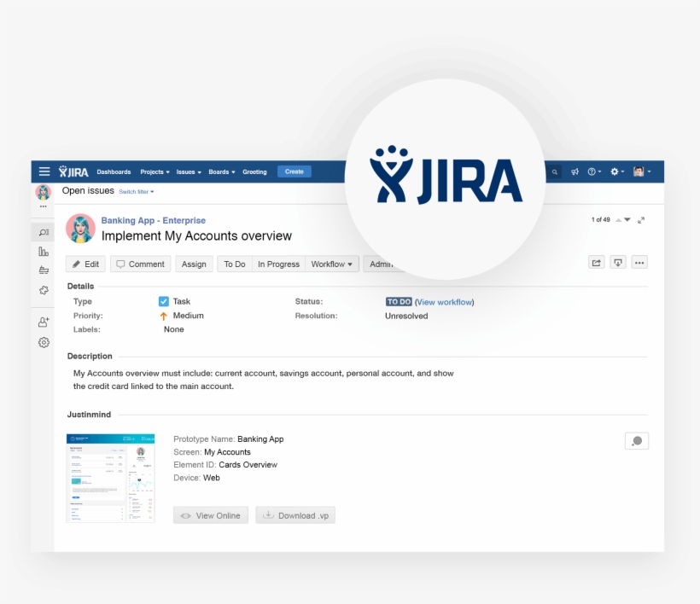Open the hamburger menu in Jira header
The width and height of the screenshot is (700, 604).
pyautogui.click(x=44, y=171)
